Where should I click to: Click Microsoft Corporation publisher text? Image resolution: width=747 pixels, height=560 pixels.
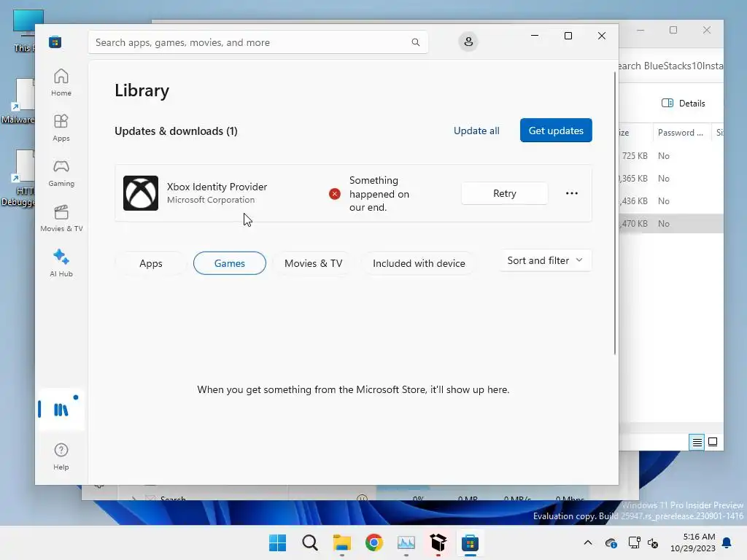tap(211, 200)
